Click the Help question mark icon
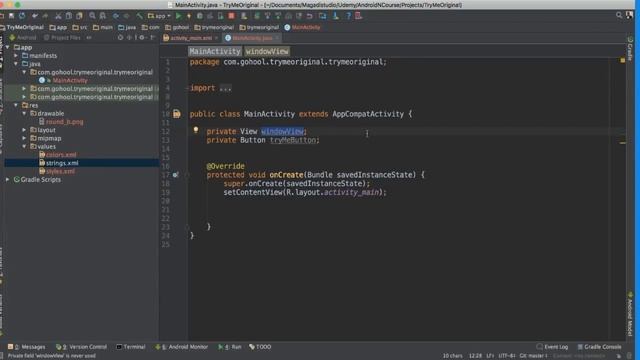This screenshot has width=640, height=360. click(348, 16)
